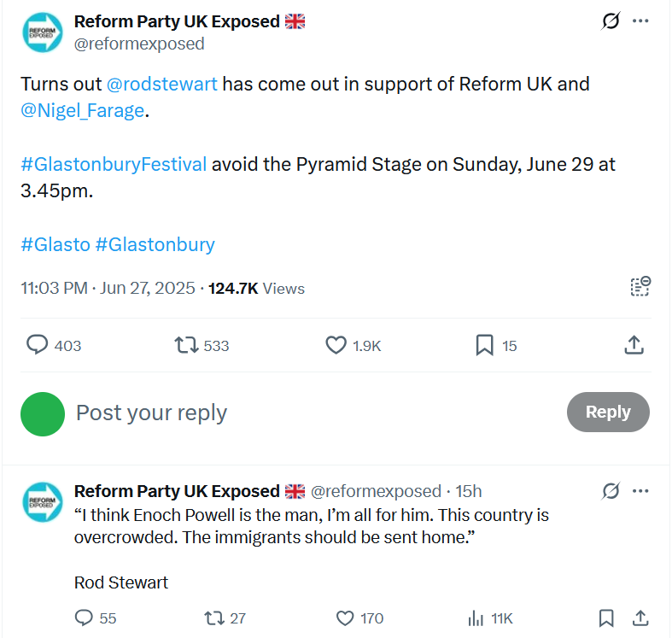Click the reply bubble showing 403
Viewport: 672px width, 638px height.
pos(54,345)
